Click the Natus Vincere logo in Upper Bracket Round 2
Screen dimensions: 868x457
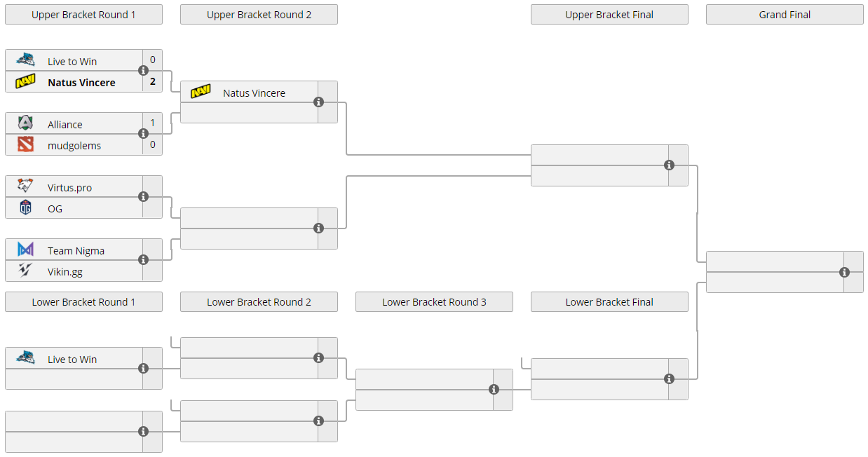tap(201, 92)
